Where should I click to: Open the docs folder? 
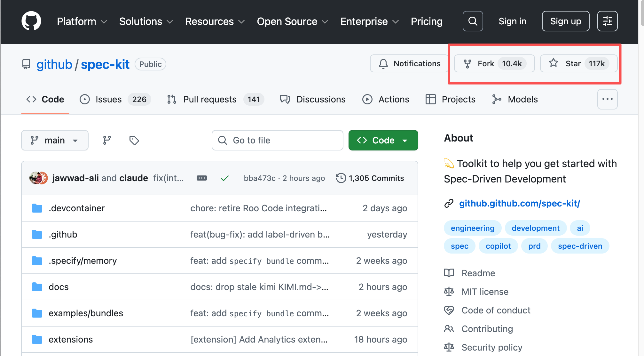coord(59,287)
